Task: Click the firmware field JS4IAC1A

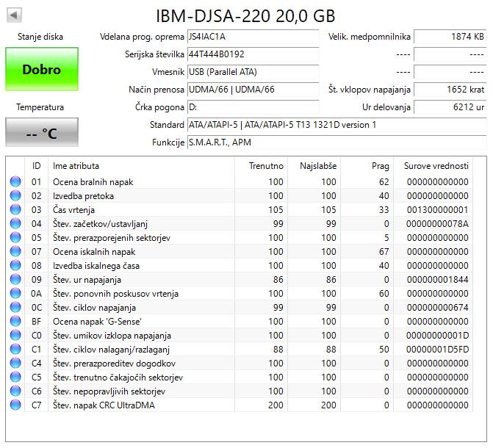Action: point(252,37)
